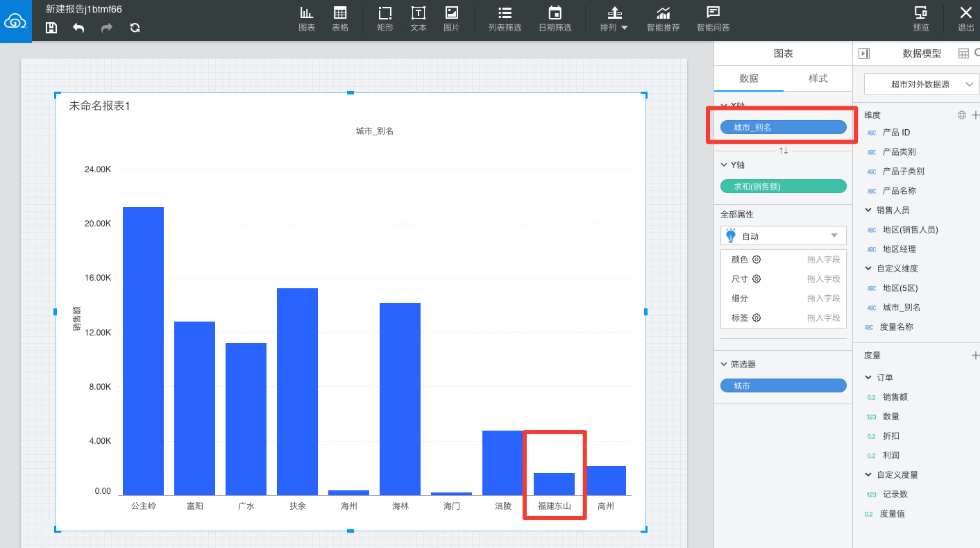Image resolution: width=980 pixels, height=548 pixels.
Task: Open the 尺寸 settings gear
Action: pyautogui.click(x=757, y=279)
